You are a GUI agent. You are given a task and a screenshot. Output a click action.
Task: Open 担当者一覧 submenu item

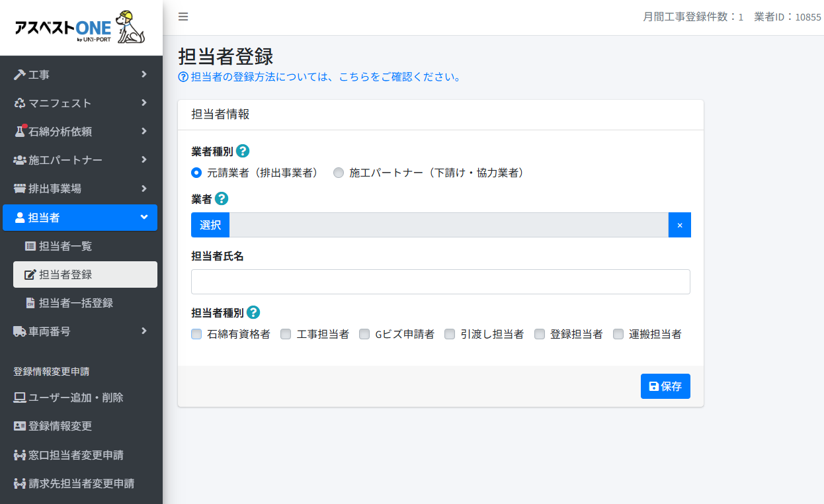pos(65,246)
